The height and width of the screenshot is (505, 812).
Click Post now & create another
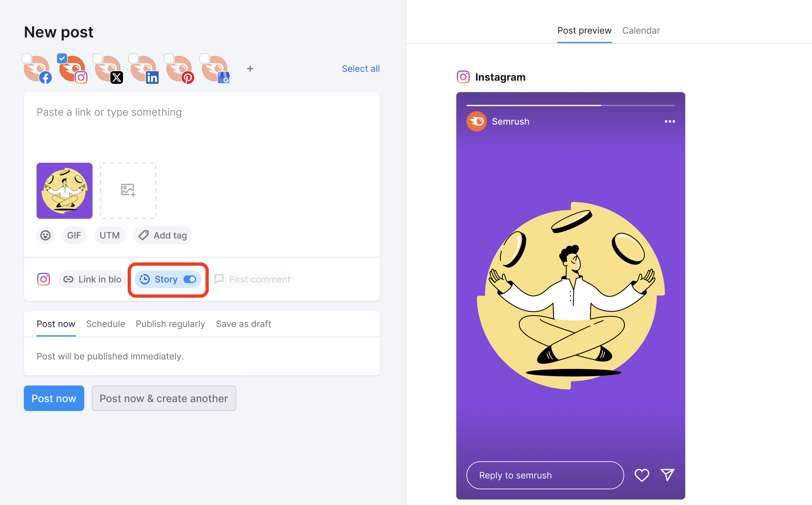point(163,398)
